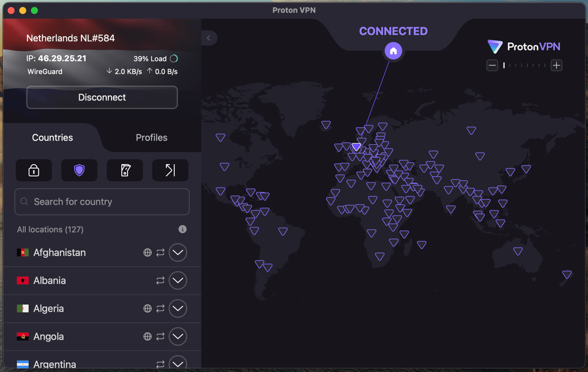Click Algeria's P2P arrows icon
The height and width of the screenshot is (372, 588).
(161, 309)
